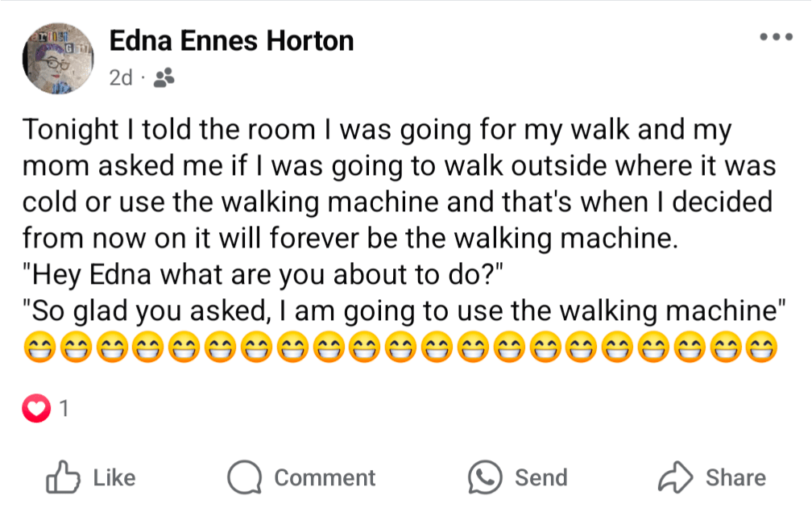Image resolution: width=812 pixels, height=508 pixels.
Task: Click the Edna Ennes Horton author name
Action: click(x=231, y=40)
